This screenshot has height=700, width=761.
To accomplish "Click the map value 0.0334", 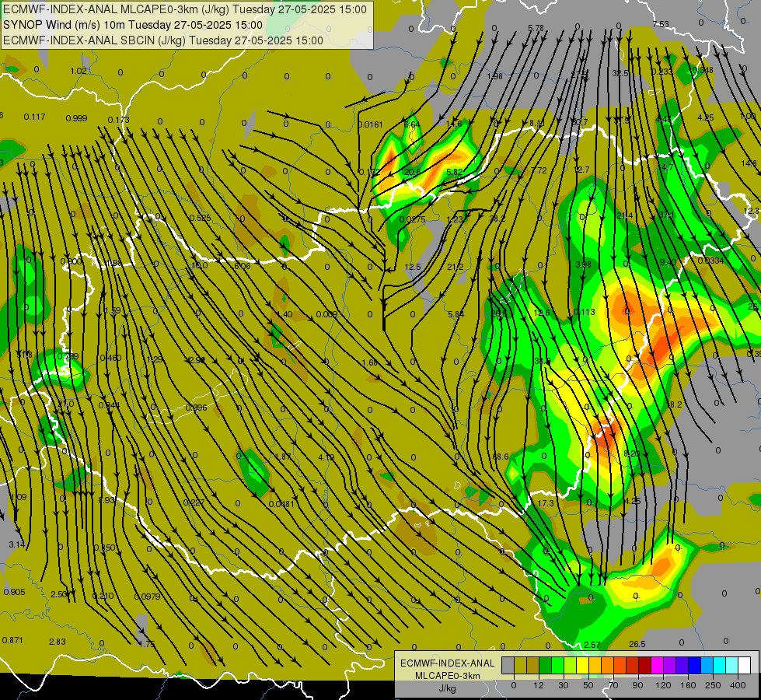I will [x=710, y=261].
